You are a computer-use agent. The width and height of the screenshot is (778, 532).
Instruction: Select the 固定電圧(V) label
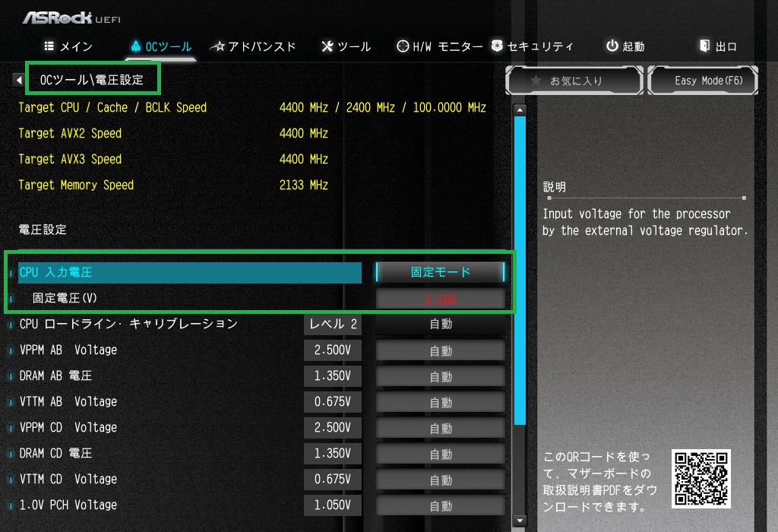point(65,298)
